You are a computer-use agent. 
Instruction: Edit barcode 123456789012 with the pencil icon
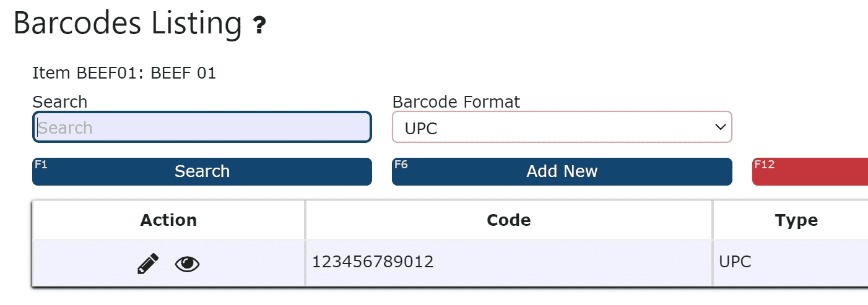click(x=148, y=264)
